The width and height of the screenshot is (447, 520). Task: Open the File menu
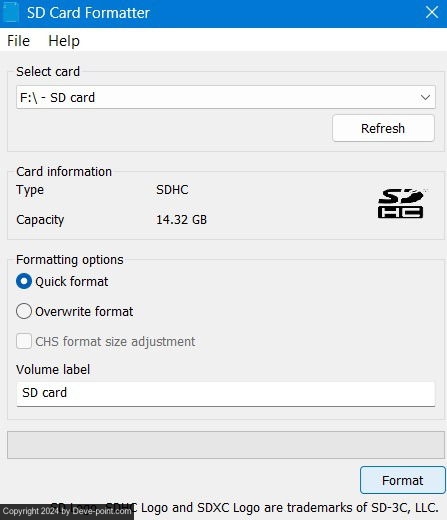coord(18,41)
